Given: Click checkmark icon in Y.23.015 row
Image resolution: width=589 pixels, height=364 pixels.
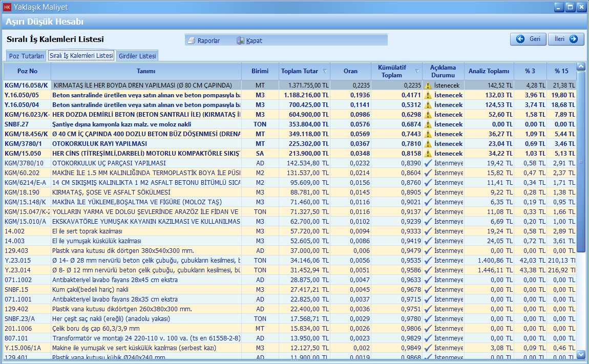Looking at the screenshot, I should click(428, 261).
